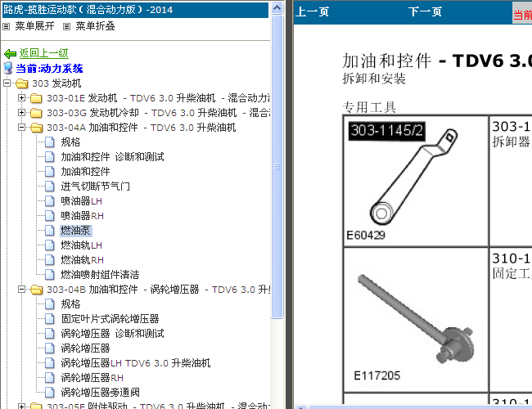Click the tree panel scroll-up arrow
Viewport: 532px width, 409px height.
pos(277,8)
